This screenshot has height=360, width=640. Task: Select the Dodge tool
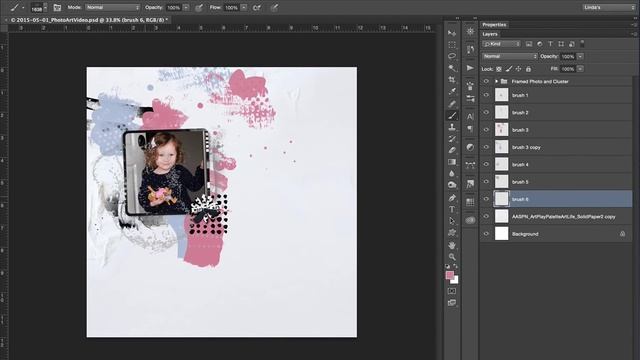tap(452, 185)
